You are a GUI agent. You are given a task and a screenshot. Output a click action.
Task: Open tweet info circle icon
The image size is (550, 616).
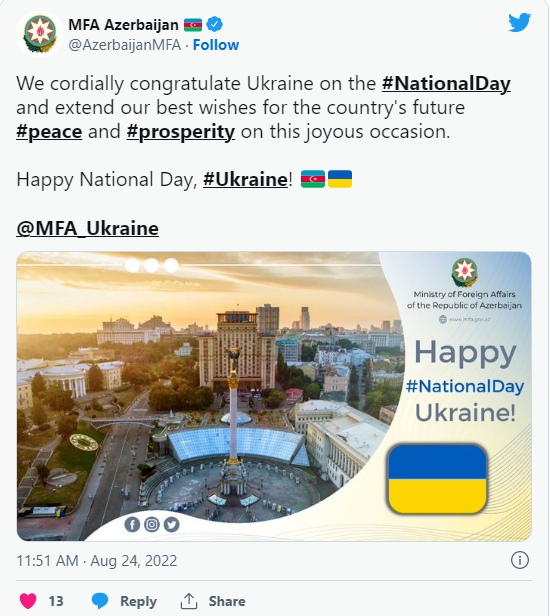pos(520,560)
